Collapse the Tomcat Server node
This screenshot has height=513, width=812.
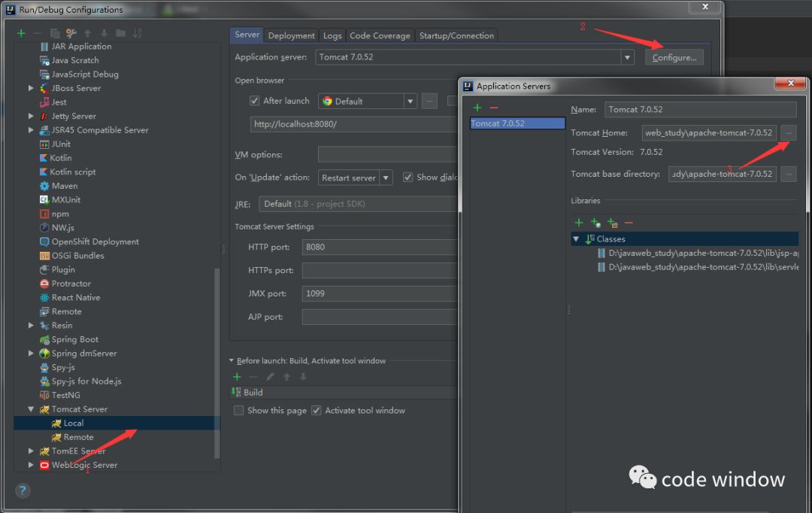pos(31,409)
